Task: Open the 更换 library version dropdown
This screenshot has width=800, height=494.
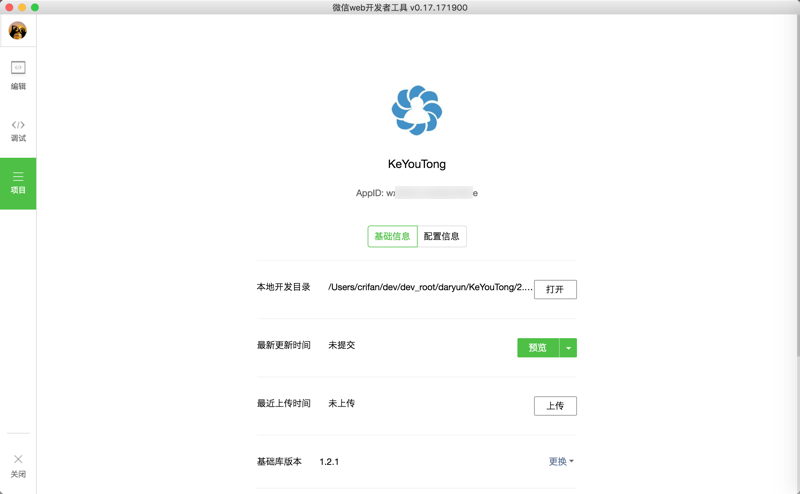Action: [x=561, y=461]
